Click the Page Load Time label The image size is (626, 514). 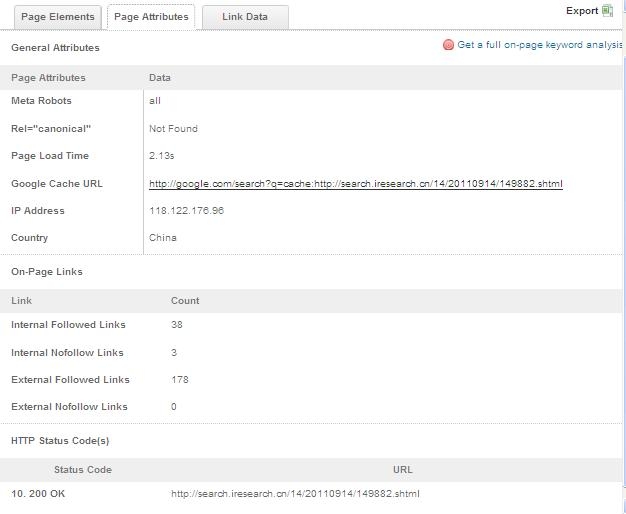pyautogui.click(x=50, y=156)
